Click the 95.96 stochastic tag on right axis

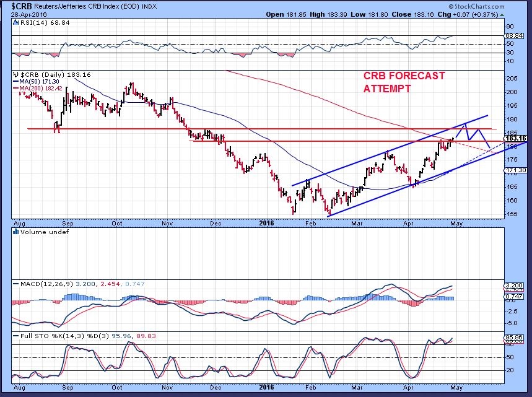tap(513, 338)
